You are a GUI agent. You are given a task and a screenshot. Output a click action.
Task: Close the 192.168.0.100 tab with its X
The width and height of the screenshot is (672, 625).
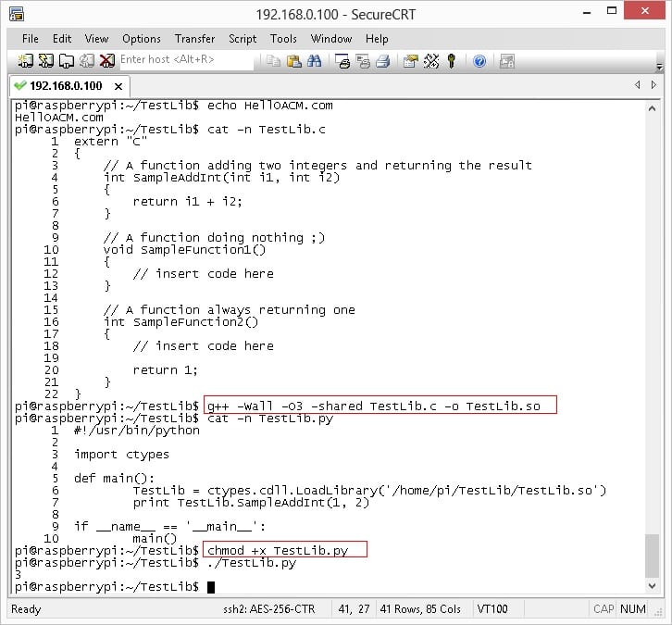pos(118,87)
